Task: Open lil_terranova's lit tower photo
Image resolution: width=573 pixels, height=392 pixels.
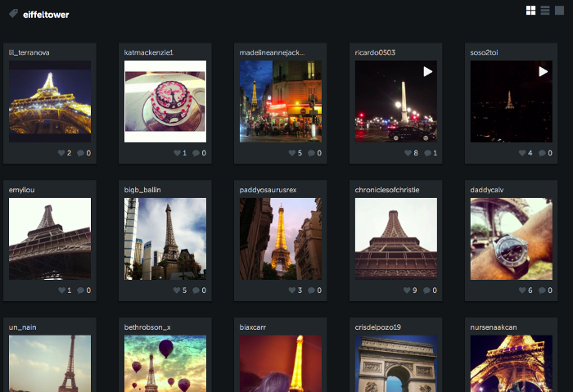Action: 50,101
